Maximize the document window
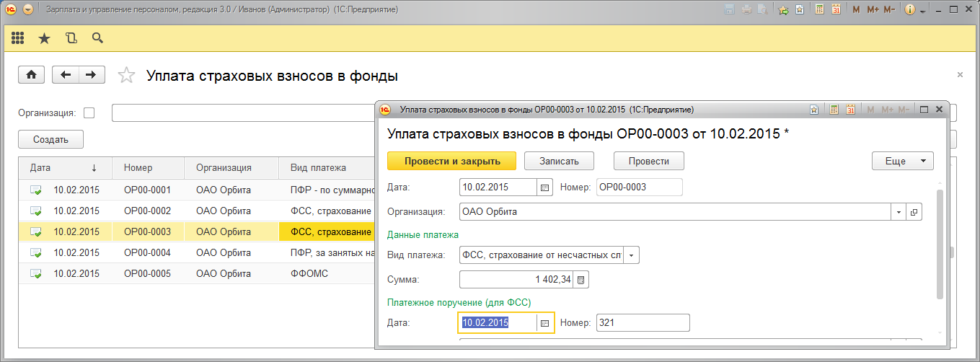980x362 pixels. [924, 110]
